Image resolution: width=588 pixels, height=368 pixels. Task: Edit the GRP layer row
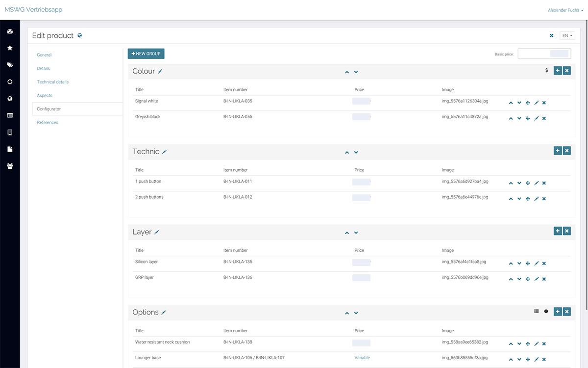click(x=536, y=279)
